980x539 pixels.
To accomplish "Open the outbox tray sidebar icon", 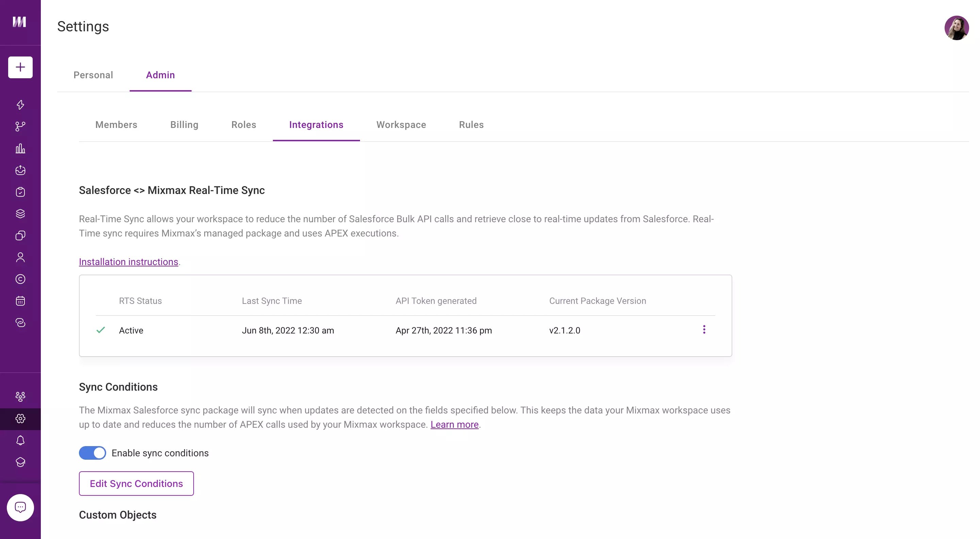I will click(x=20, y=170).
